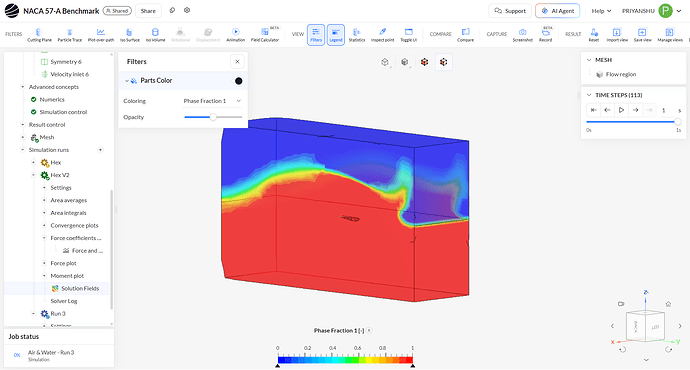Select the orange cube render mode icon

pos(424,62)
